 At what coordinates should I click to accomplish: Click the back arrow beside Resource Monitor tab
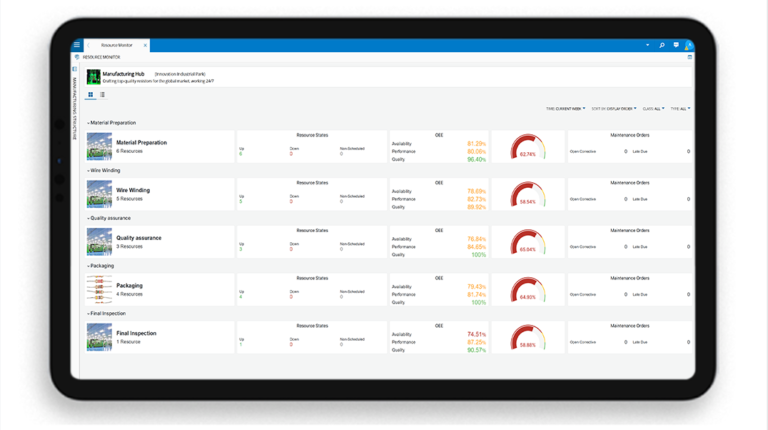tap(89, 45)
